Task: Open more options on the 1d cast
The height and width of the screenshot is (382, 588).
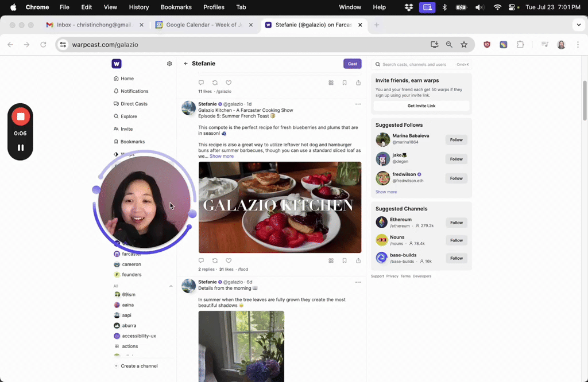Action: coord(358,104)
